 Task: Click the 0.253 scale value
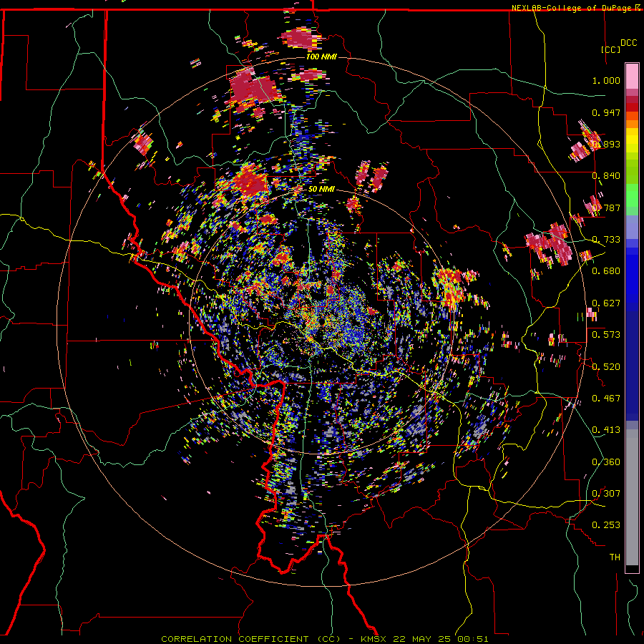tap(606, 525)
